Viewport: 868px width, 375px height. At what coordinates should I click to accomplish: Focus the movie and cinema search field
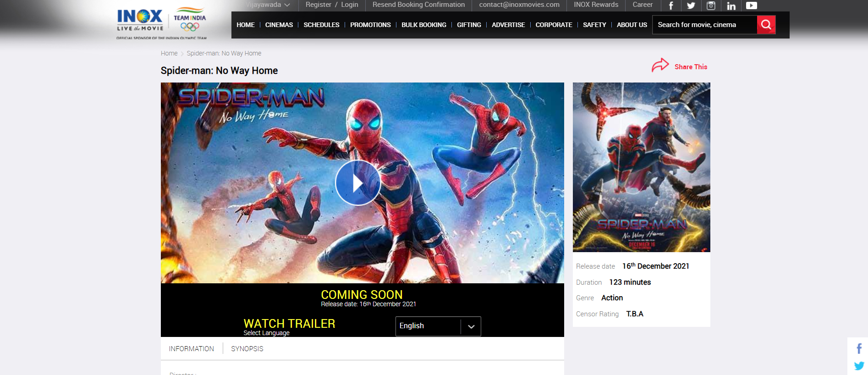pos(704,25)
